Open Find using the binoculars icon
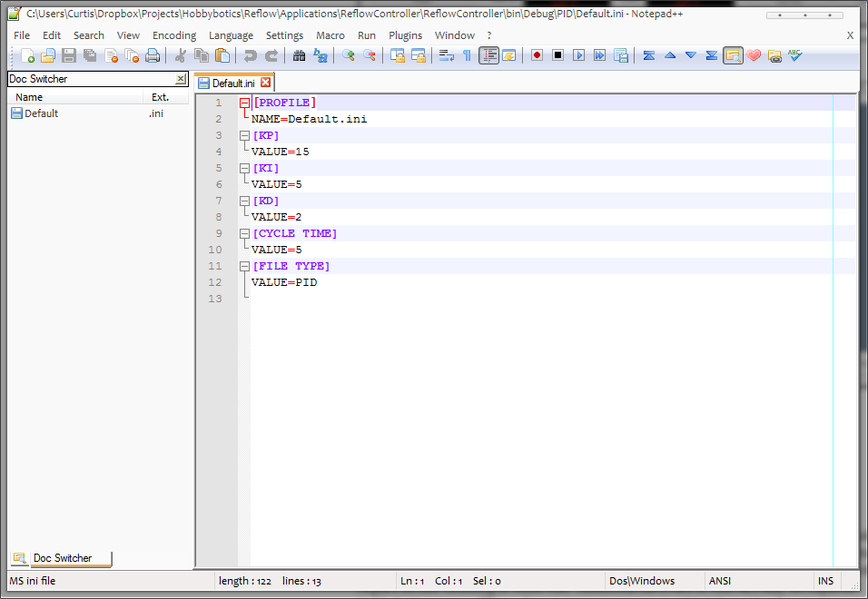 tap(300, 56)
